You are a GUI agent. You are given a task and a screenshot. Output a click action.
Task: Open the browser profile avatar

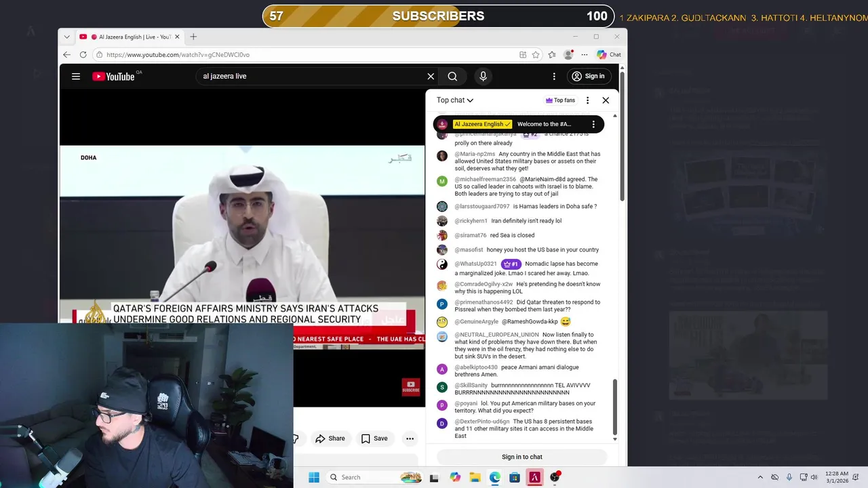click(568, 55)
